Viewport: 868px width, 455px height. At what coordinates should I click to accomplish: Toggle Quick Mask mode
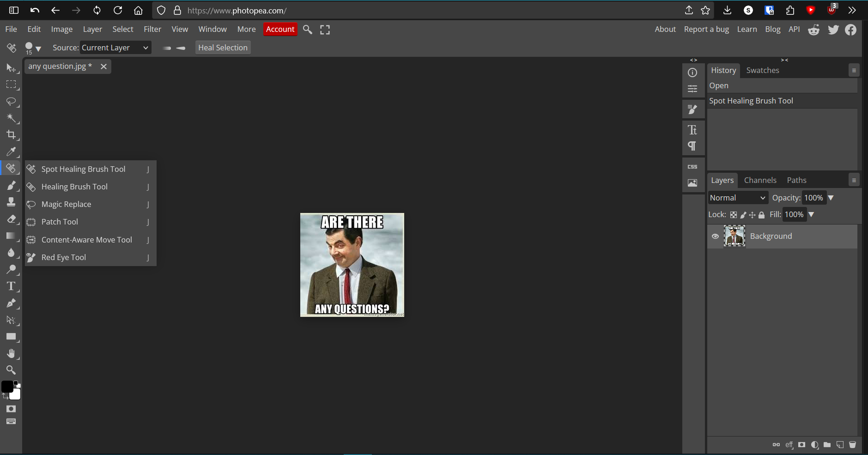pos(11,409)
